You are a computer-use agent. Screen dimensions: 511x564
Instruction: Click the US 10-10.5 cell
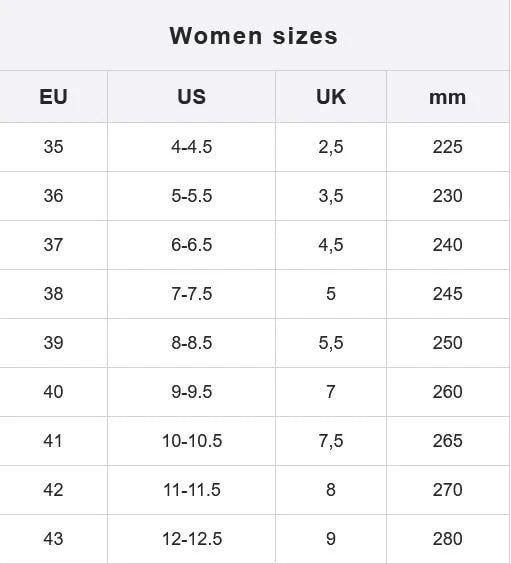click(x=192, y=441)
